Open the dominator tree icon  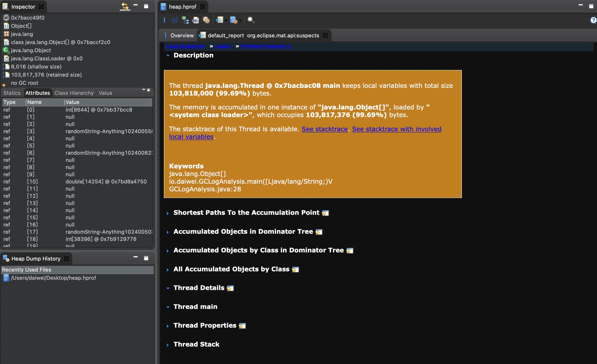tap(185, 20)
